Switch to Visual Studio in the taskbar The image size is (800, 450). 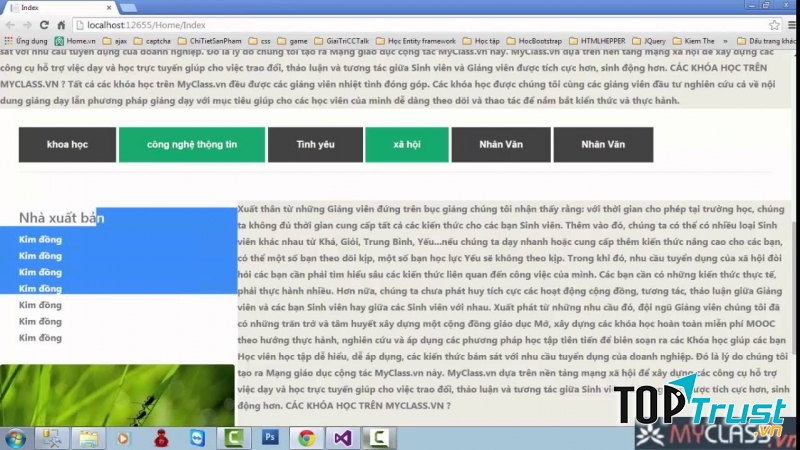(x=343, y=438)
